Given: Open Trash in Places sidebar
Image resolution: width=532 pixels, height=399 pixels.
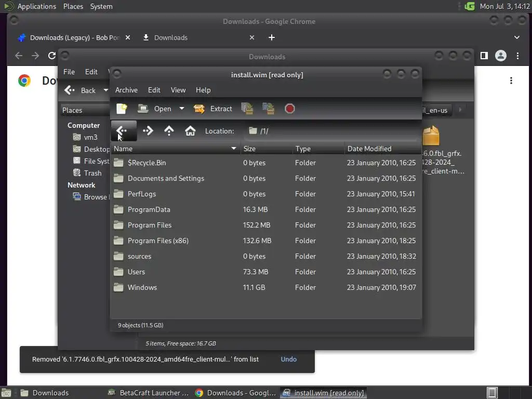Looking at the screenshot, I should 87,173.
